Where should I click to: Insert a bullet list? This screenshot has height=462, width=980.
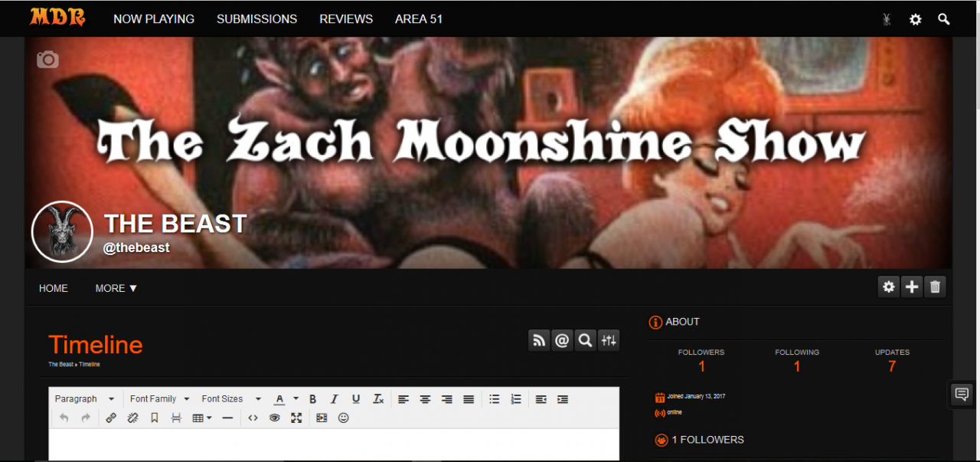pos(495,399)
